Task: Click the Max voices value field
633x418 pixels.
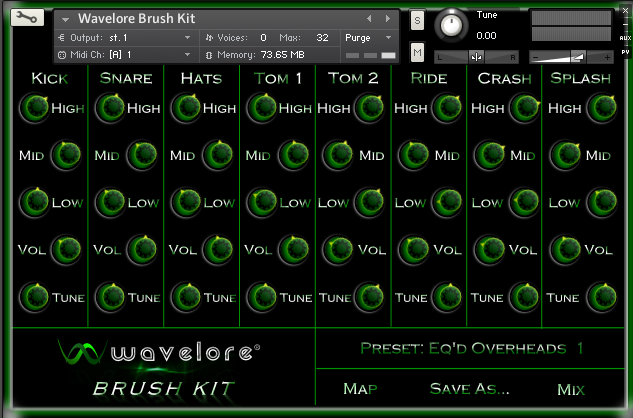Action: pos(322,37)
